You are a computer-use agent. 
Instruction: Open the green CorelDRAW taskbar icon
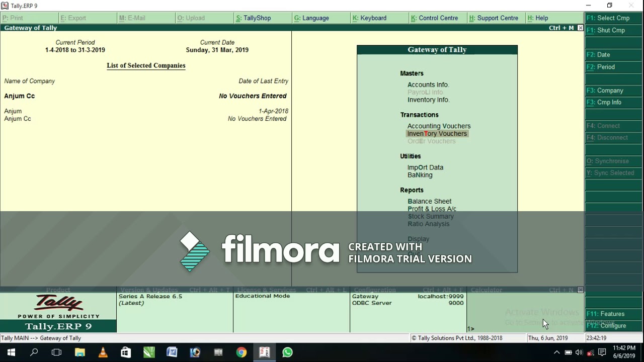149,352
